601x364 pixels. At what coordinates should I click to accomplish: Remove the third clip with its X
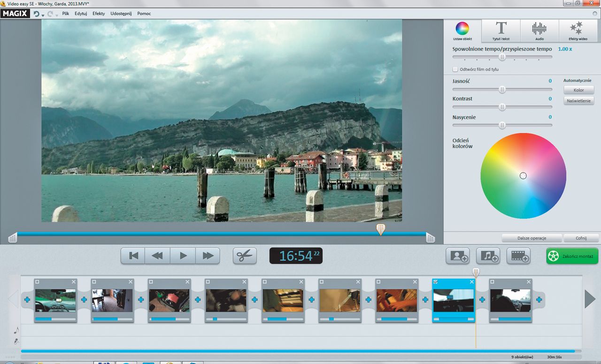click(188, 281)
